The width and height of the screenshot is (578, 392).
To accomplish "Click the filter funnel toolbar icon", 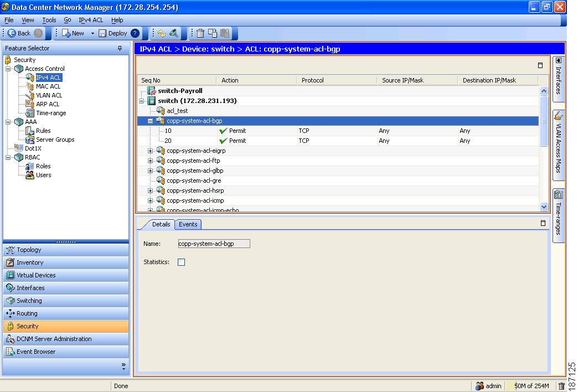I will [x=173, y=33].
